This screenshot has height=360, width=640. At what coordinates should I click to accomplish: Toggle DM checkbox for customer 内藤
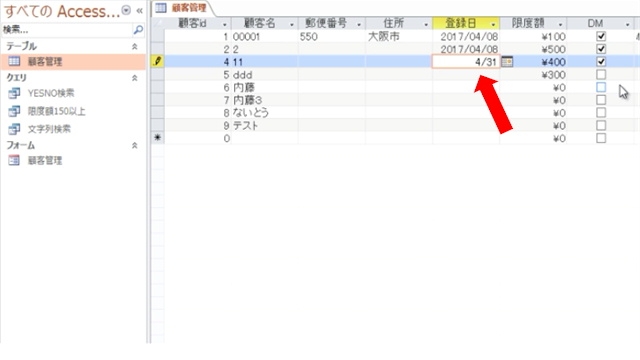601,87
